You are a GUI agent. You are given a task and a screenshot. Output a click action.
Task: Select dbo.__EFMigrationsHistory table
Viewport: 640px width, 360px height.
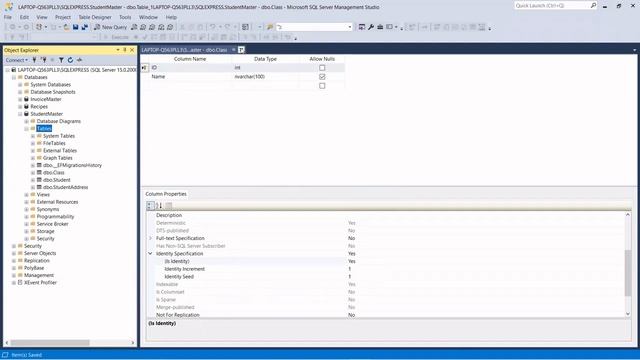[x=72, y=165]
